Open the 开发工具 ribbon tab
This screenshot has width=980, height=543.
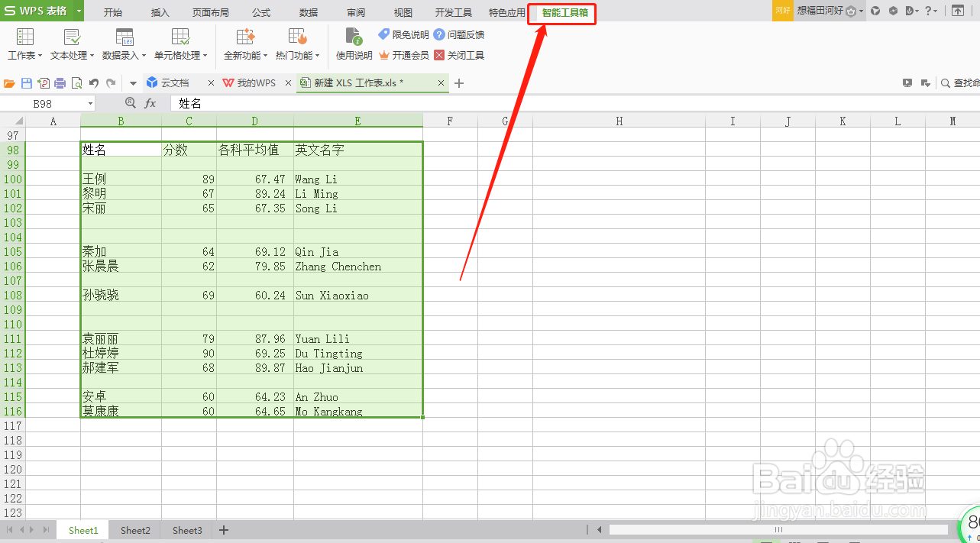[454, 12]
